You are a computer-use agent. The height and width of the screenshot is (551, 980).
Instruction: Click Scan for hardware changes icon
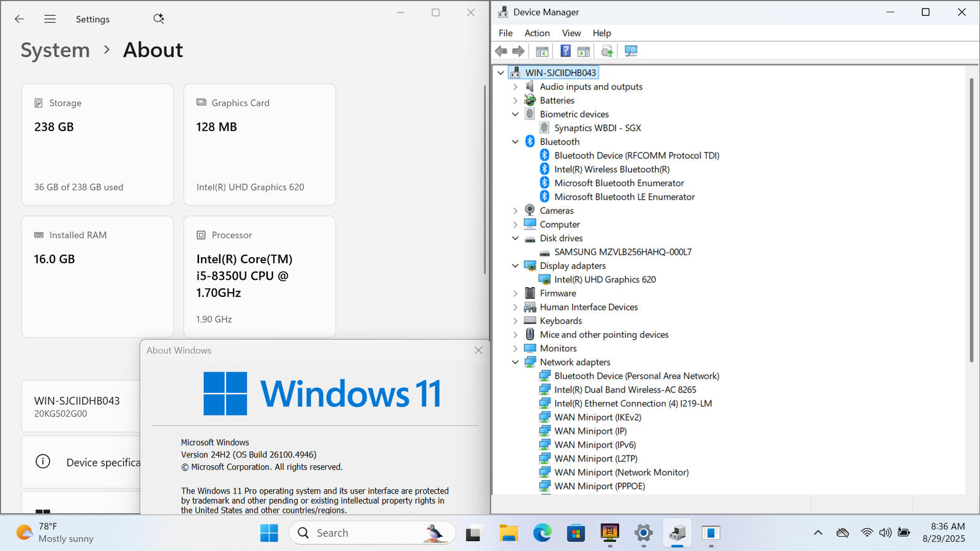pyautogui.click(x=631, y=51)
